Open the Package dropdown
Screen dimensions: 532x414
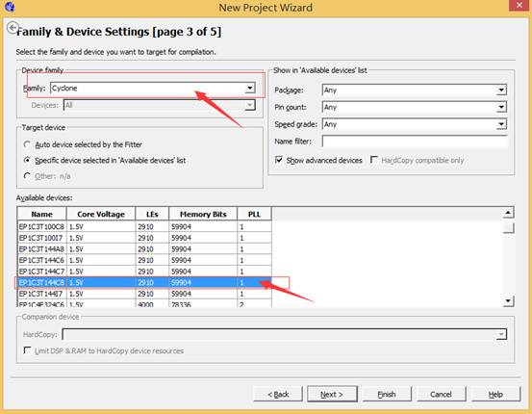pyautogui.click(x=415, y=90)
